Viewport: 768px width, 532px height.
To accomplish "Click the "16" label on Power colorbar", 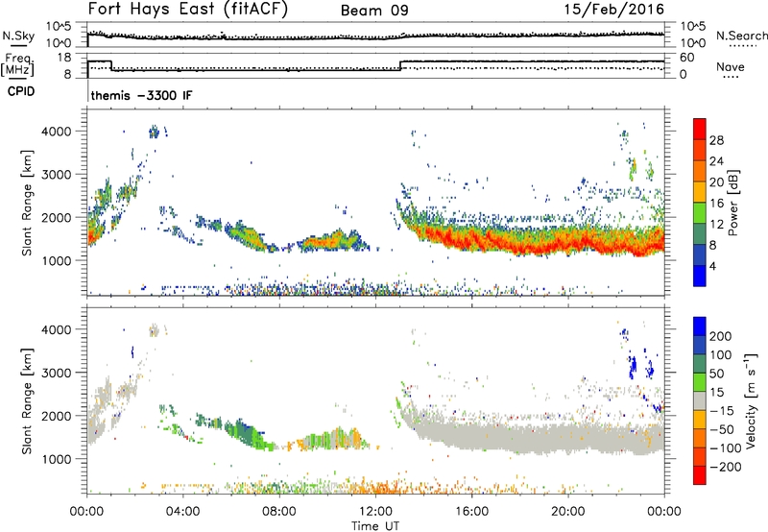I will 716,204.
